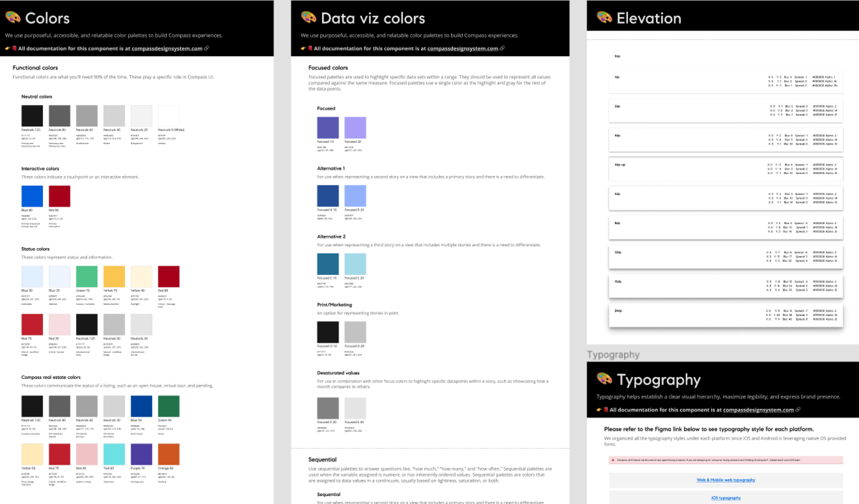Select the 16dp elevation card

pyautogui.click(x=725, y=286)
